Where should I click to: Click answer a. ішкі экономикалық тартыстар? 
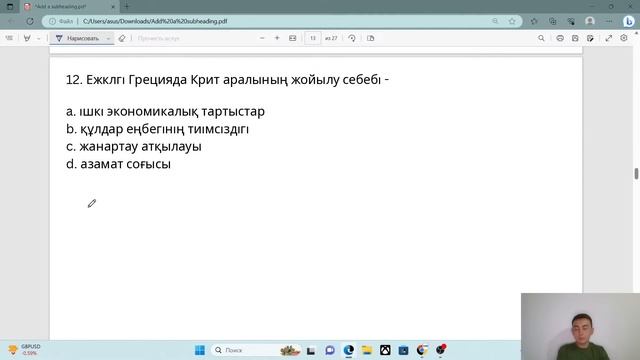(165, 111)
